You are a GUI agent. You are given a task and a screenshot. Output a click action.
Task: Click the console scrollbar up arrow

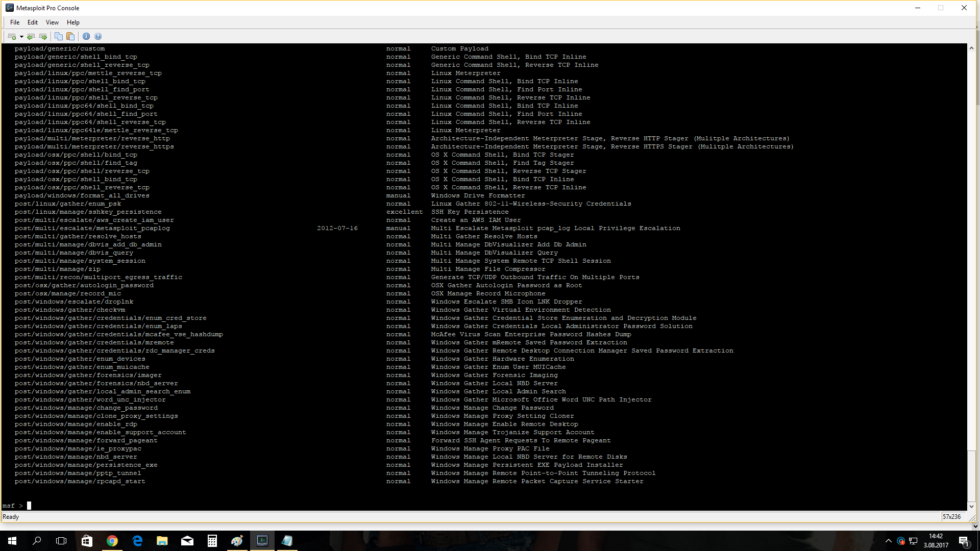point(971,48)
